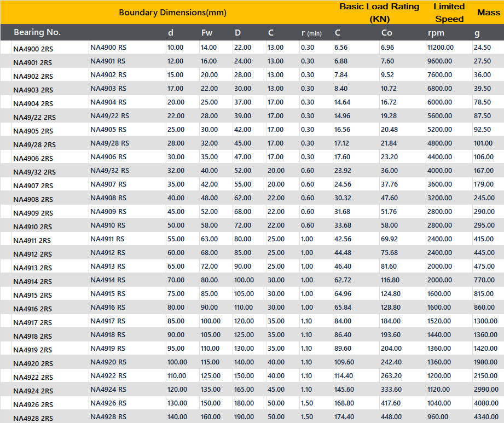Image resolution: width=504 pixels, height=423 pixels.
Task: Select mass value '24.50'
Action: (x=482, y=47)
